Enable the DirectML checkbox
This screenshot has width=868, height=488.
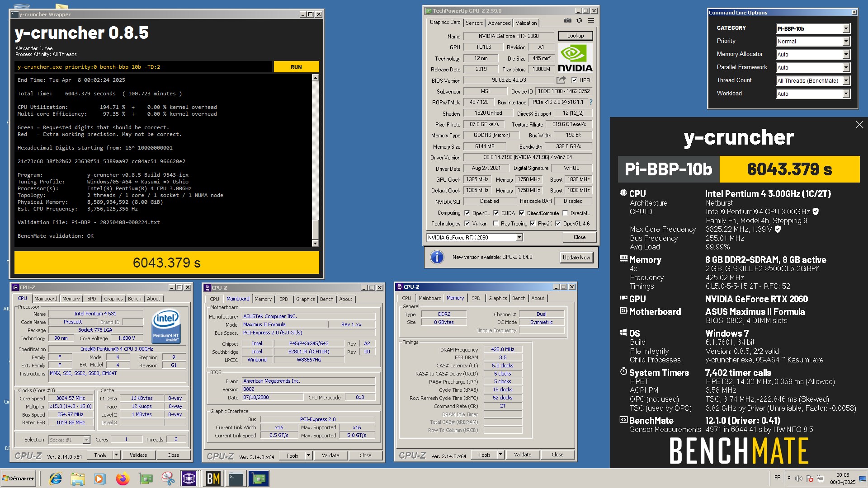click(565, 213)
